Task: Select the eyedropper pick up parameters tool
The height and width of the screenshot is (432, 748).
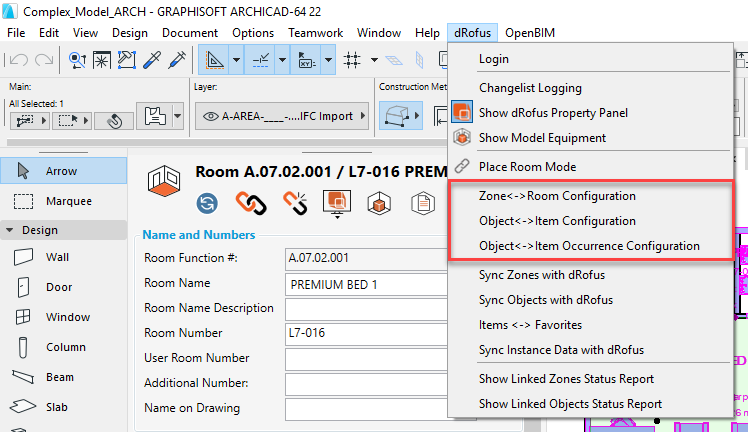Action: [153, 60]
